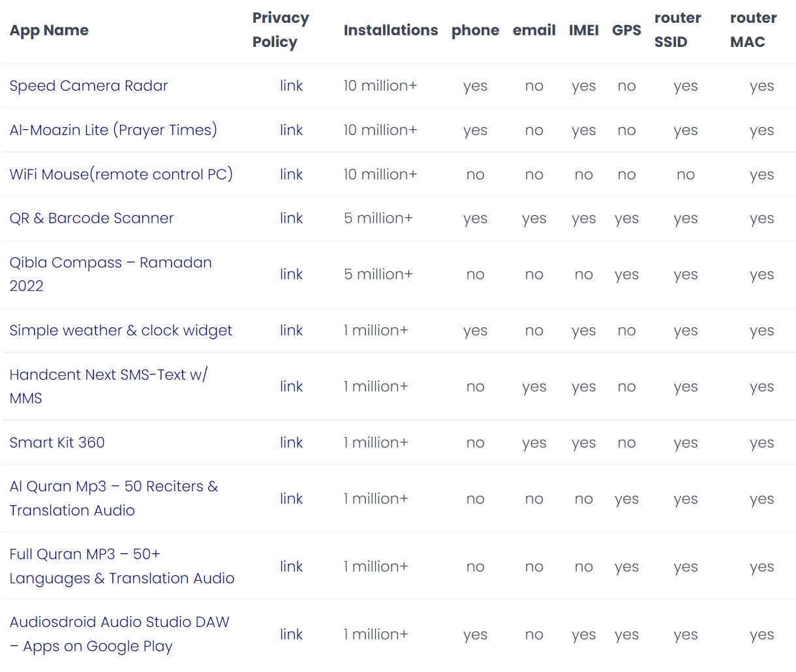Click privacy policy link for Audiosdroid Audio Studio
Viewport: 796px width, 672px height.
[291, 635]
